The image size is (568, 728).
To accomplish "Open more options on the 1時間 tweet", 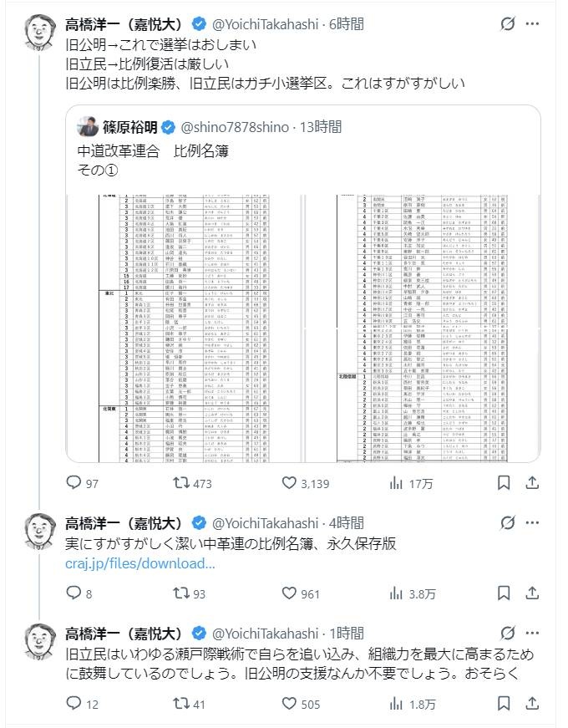I will tap(532, 634).
